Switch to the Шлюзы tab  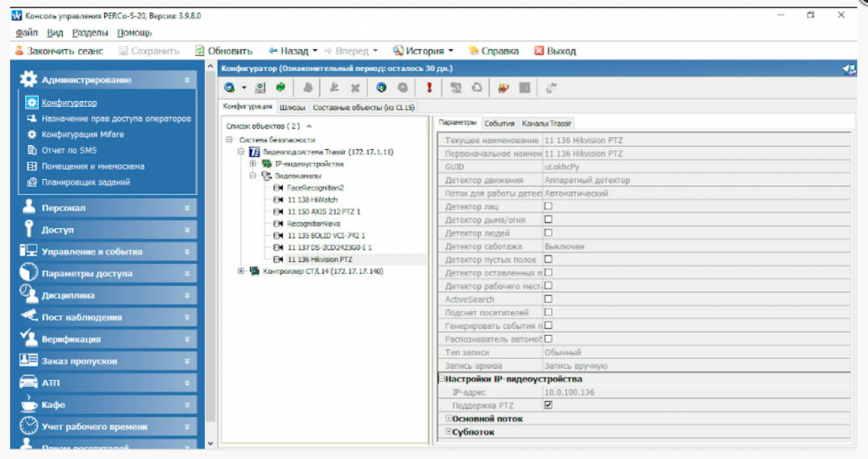(x=292, y=108)
